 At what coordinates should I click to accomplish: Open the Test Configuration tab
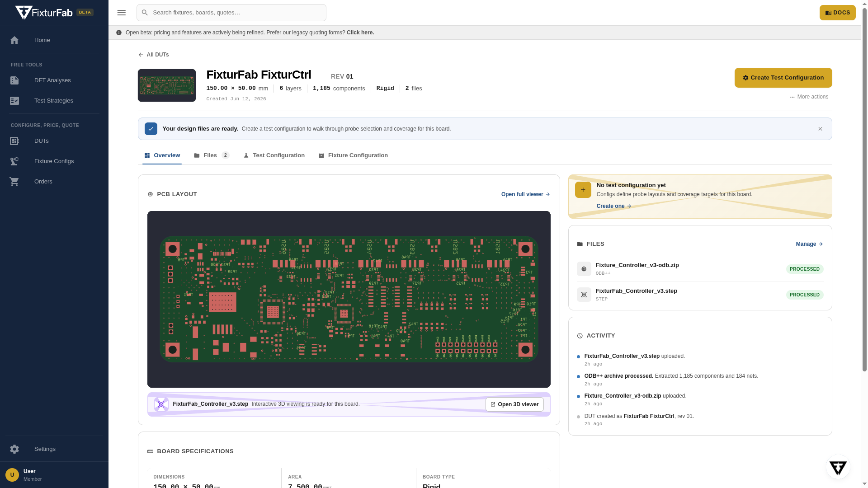(274, 155)
